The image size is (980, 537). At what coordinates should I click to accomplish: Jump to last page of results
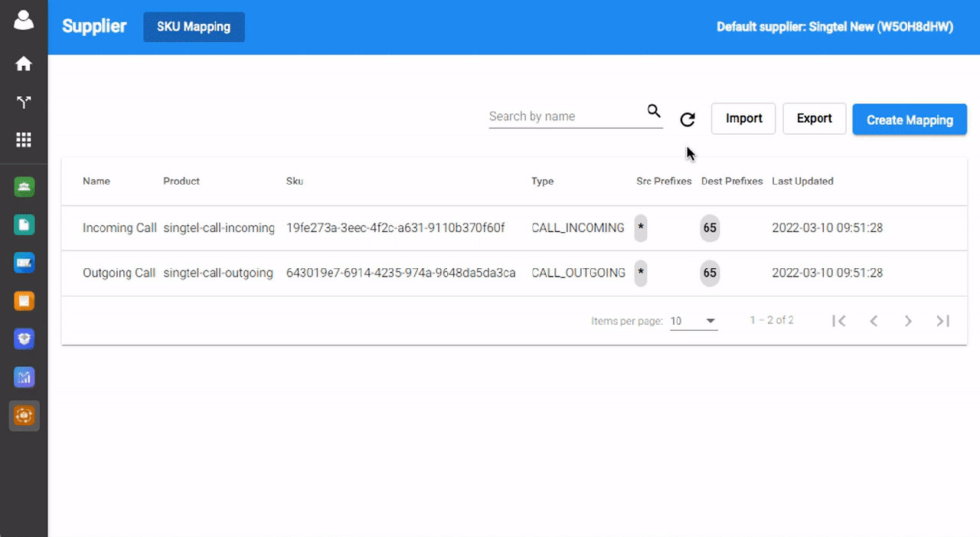click(943, 321)
